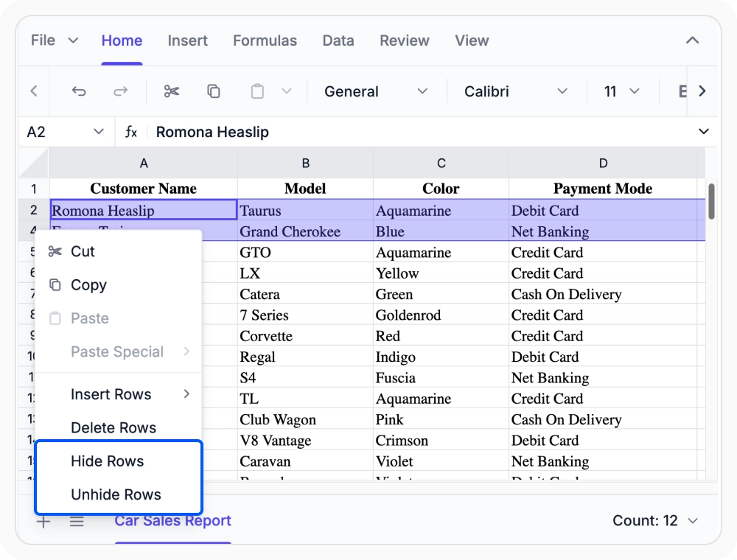Click the vertical scrollbar thumb

tap(711, 201)
